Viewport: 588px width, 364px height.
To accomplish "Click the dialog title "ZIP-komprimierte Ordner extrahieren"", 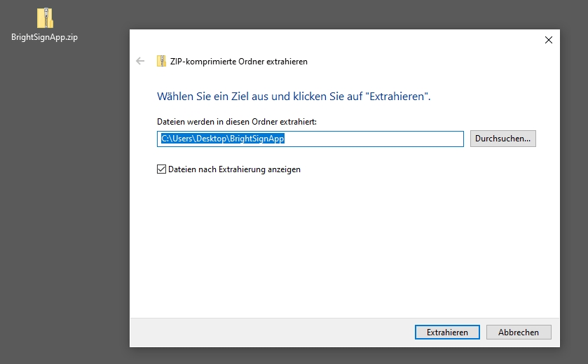I will [238, 62].
